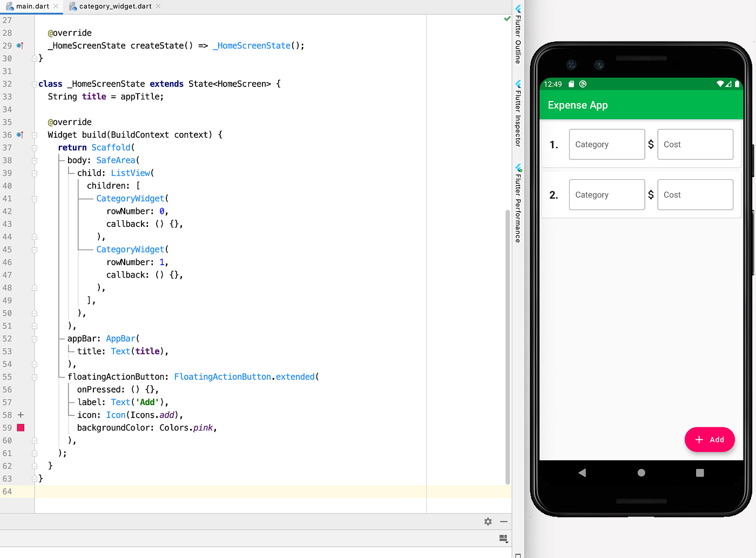Tap the Back triangle button on the emulator
This screenshot has height=558, width=756.
pyautogui.click(x=582, y=472)
